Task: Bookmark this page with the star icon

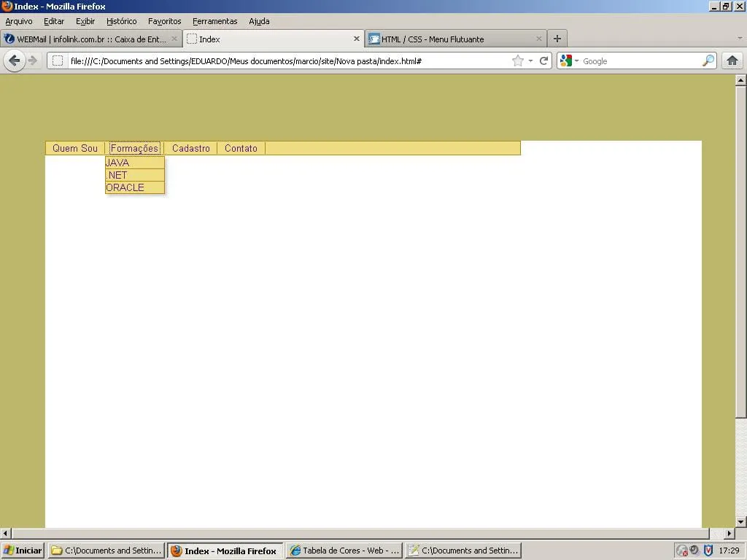Action: point(517,61)
